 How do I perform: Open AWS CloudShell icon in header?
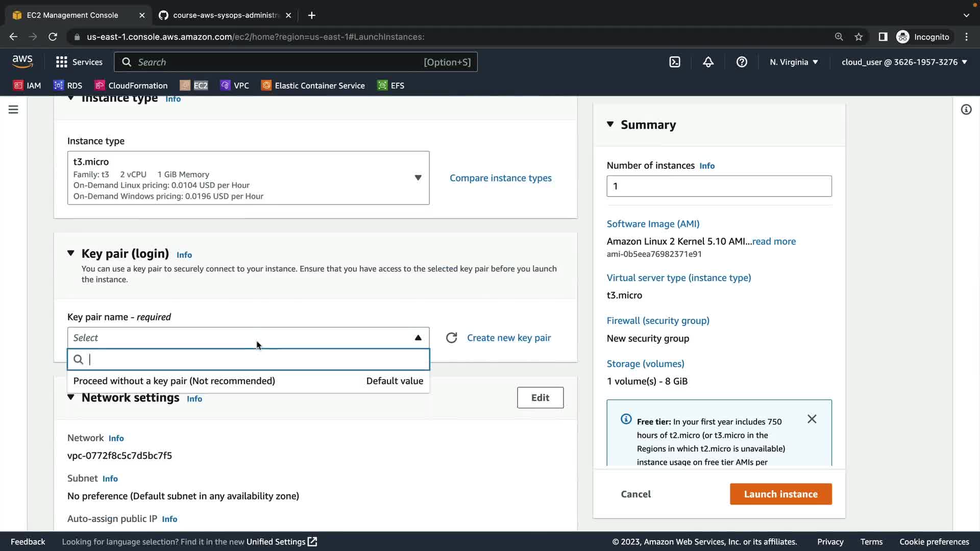point(675,62)
